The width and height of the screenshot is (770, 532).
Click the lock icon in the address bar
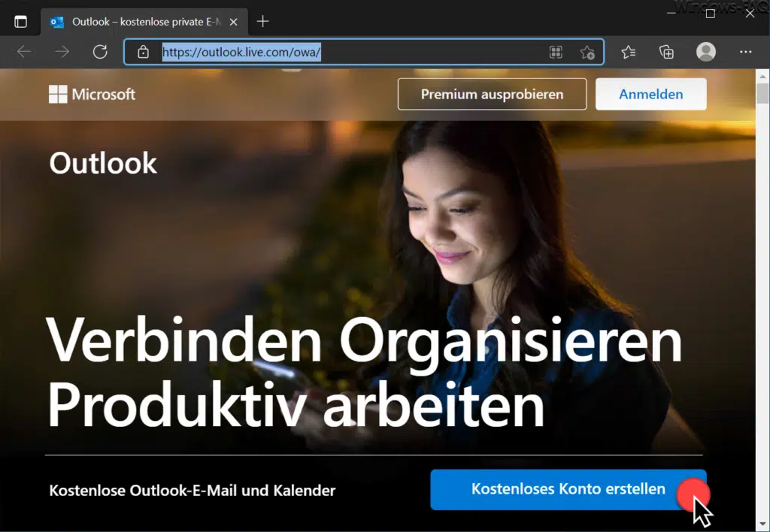point(143,52)
